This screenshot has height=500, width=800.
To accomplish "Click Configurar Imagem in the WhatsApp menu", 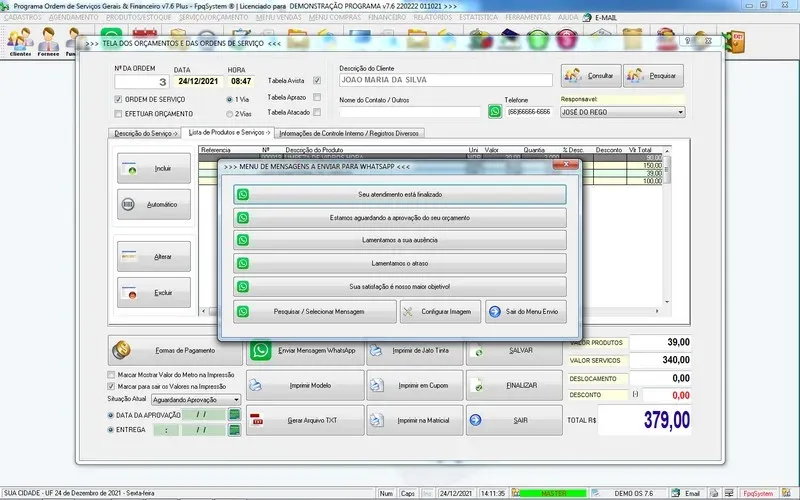I will [x=441, y=311].
